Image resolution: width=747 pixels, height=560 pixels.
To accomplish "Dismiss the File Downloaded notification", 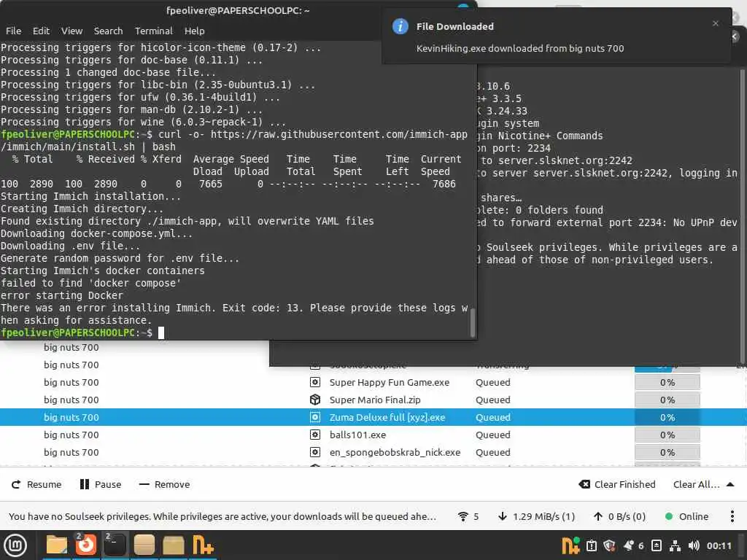I will (715, 23).
